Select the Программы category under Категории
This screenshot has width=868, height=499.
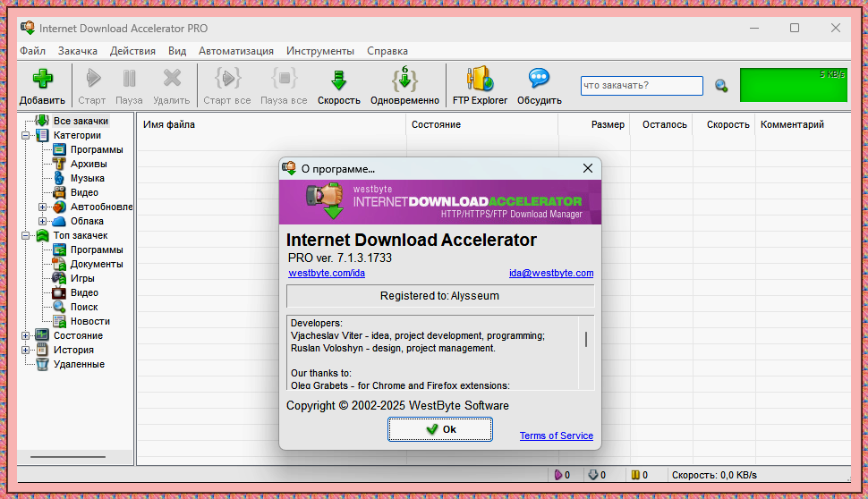(97, 149)
